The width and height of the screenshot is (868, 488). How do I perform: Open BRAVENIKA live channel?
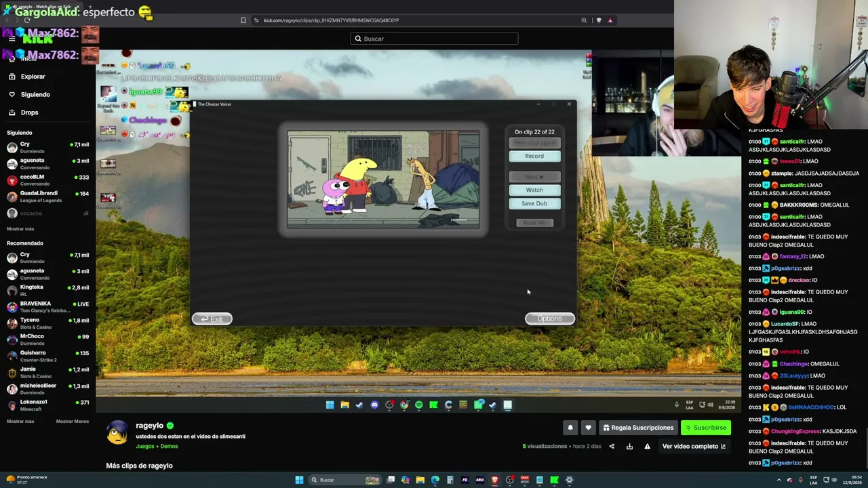[47, 306]
